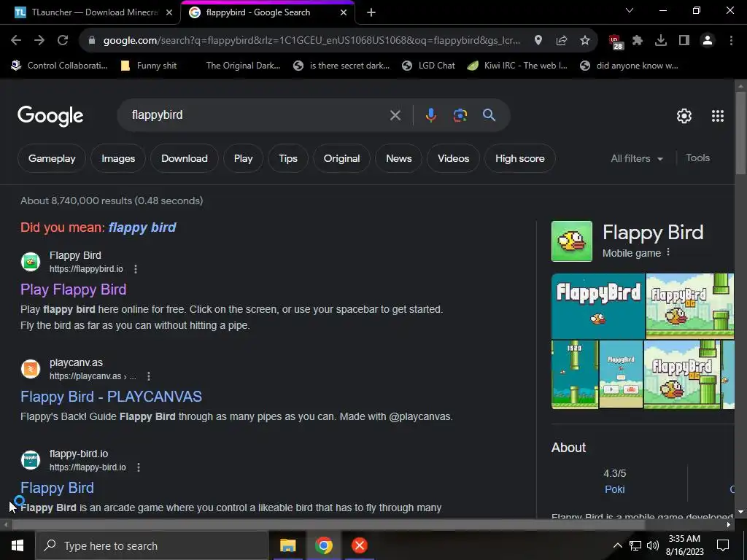Click the location pin icon in address bar
Screen dimensions: 747x560
[538, 41]
